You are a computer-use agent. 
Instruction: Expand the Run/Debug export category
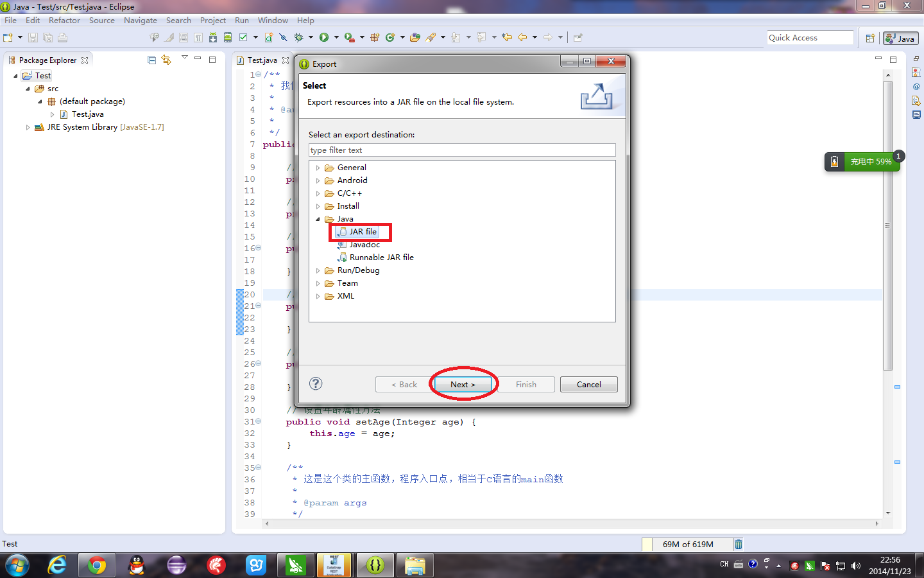[x=318, y=270]
